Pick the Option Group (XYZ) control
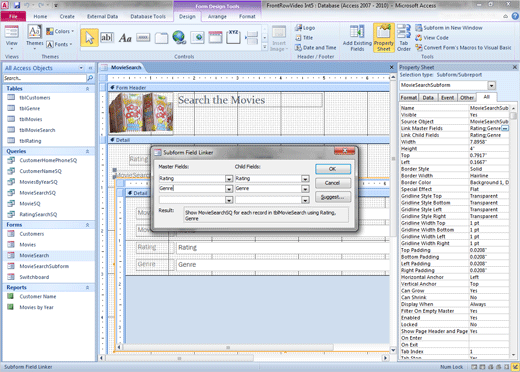The height and width of the screenshot is (372, 520). 233,37
